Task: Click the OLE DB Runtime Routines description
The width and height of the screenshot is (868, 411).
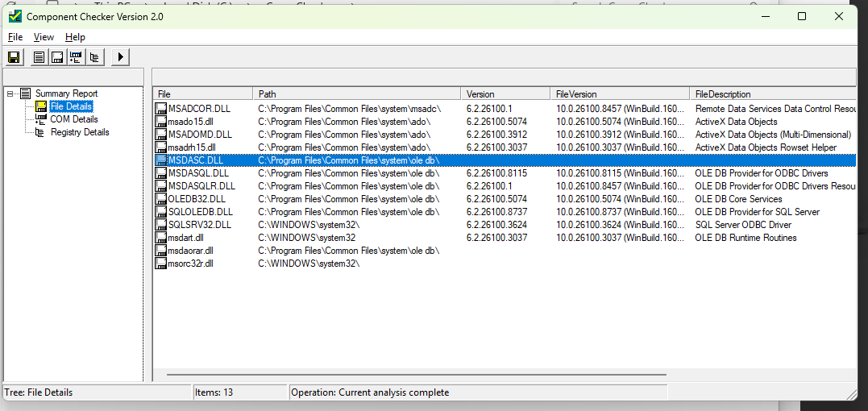Action: 745,238
